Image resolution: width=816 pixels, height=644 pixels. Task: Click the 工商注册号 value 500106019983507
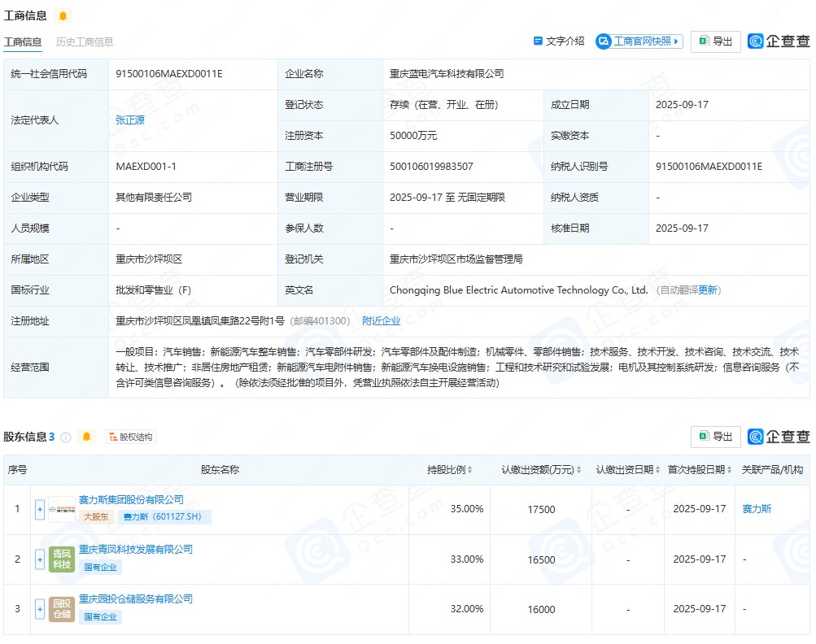(431, 167)
